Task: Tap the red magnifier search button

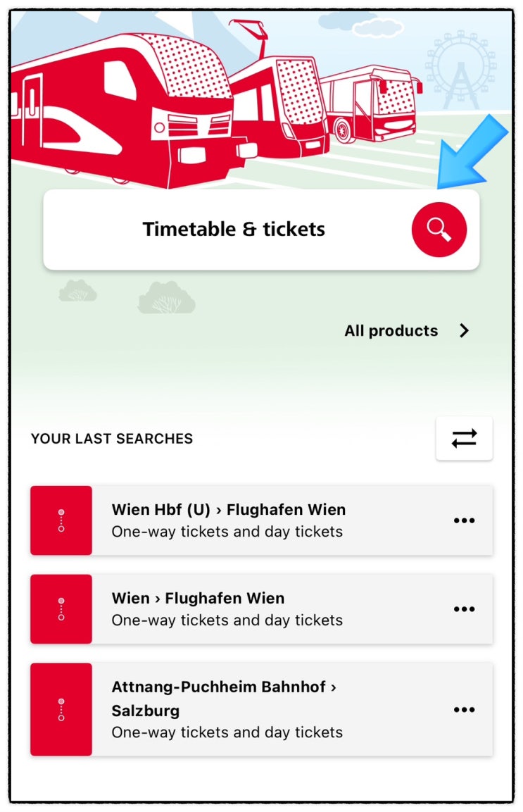Action: click(439, 230)
